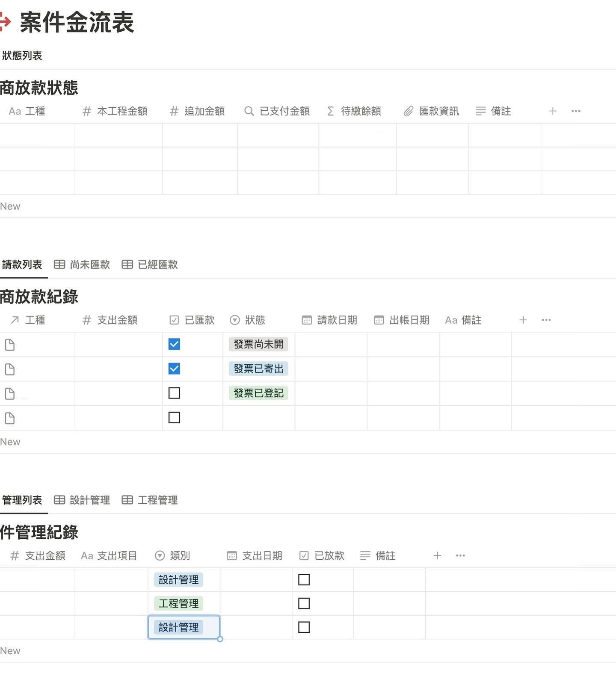This screenshot has width=616, height=682.
Task: Open the 出帳日期 column header
Action: (402, 320)
